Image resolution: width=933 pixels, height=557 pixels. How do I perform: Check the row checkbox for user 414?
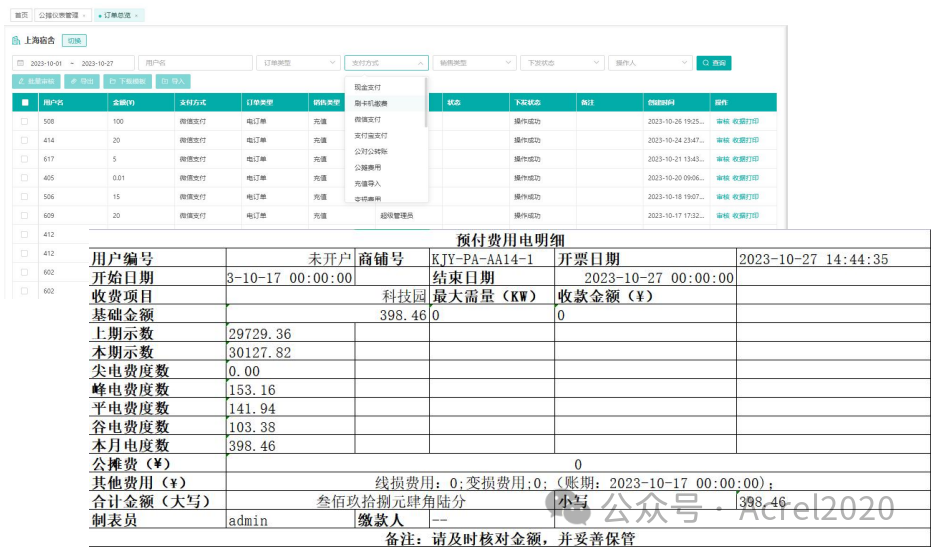pos(24,140)
